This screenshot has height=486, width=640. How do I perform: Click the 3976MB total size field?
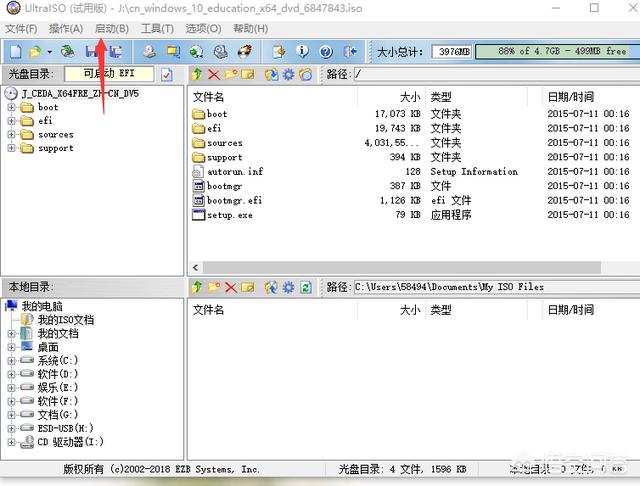[452, 51]
